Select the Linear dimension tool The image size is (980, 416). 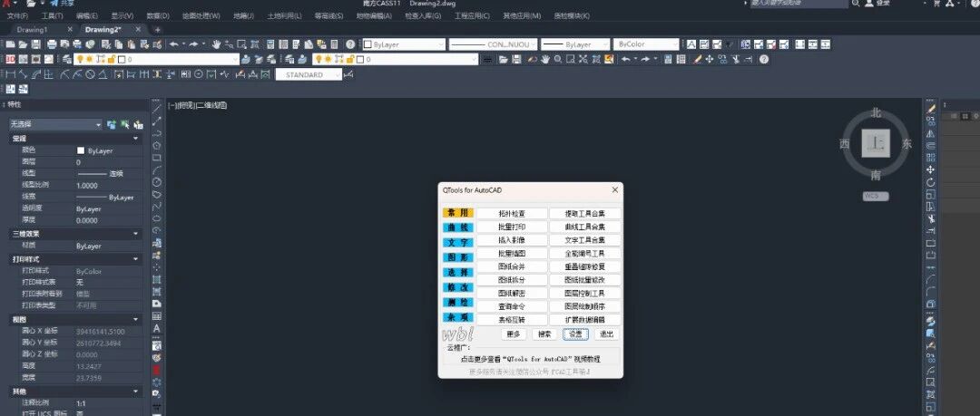coord(11,74)
